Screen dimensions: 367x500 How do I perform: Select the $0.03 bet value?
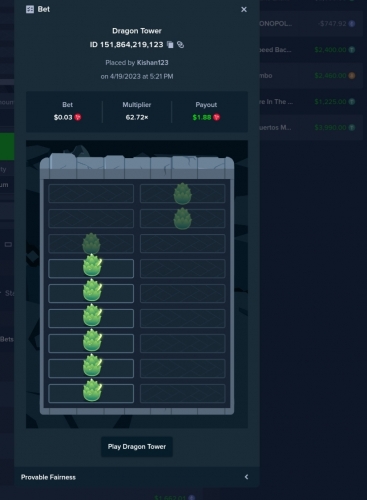[63, 117]
